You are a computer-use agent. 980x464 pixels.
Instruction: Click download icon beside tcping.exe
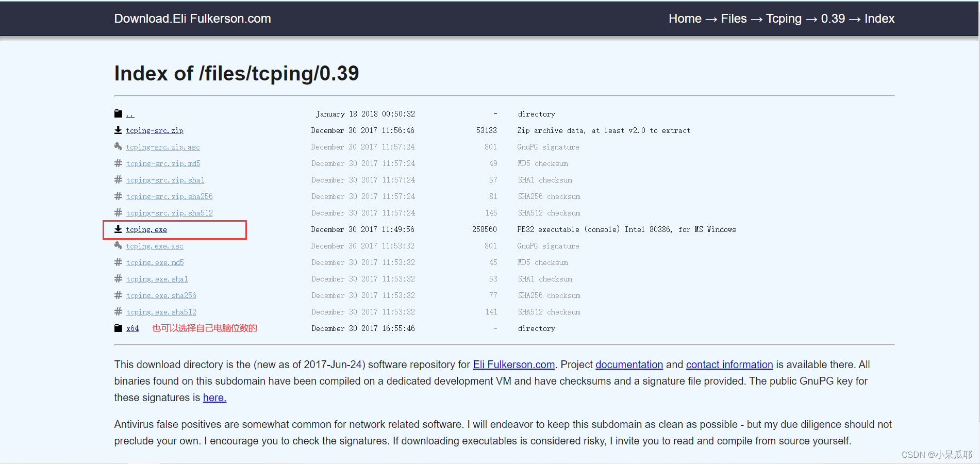click(118, 229)
